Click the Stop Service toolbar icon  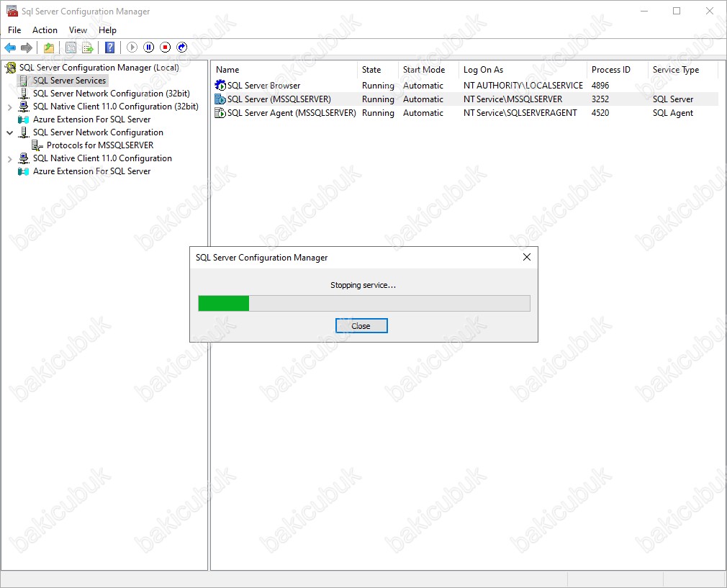(x=166, y=48)
